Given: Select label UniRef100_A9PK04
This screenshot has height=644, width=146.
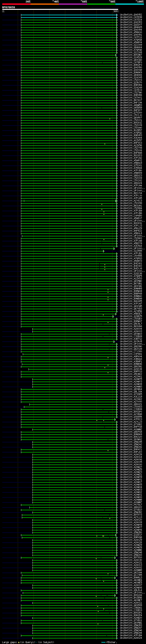Looking at the screenshot, I should point(131,357).
